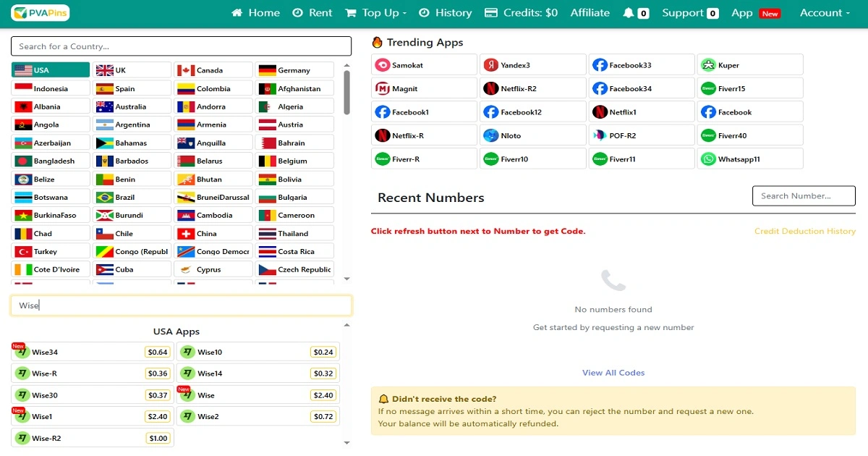Select Fiverr15 trending app
The height and width of the screenshot is (456, 868).
(x=750, y=88)
